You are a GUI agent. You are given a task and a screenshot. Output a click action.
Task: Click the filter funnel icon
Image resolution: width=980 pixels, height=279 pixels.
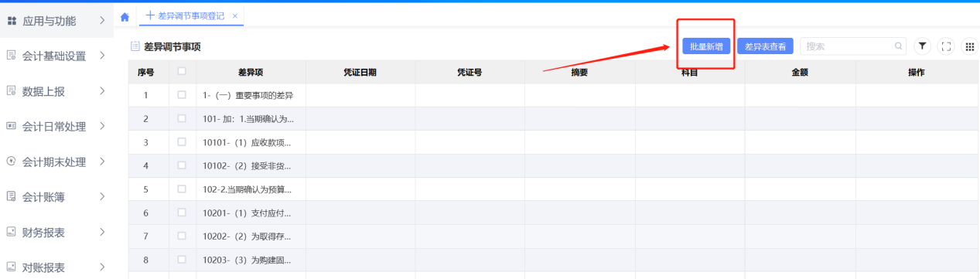click(922, 46)
